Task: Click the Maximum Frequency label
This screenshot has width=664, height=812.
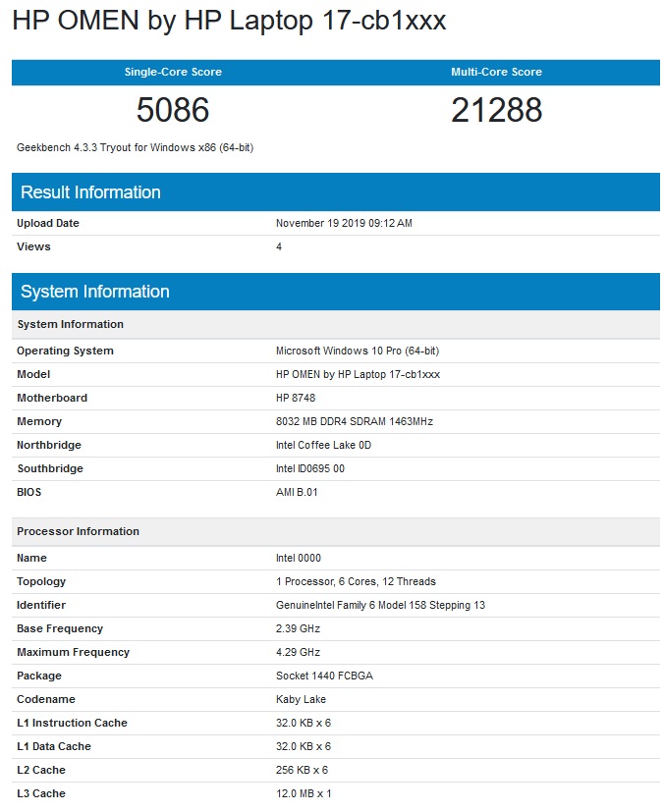Action: 73,652
